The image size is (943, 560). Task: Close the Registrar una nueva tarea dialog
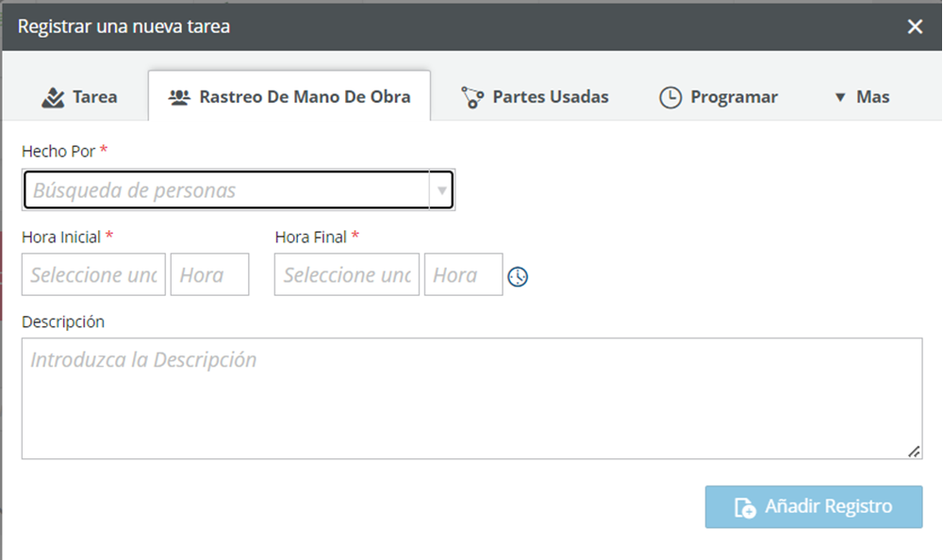pyautogui.click(x=915, y=26)
